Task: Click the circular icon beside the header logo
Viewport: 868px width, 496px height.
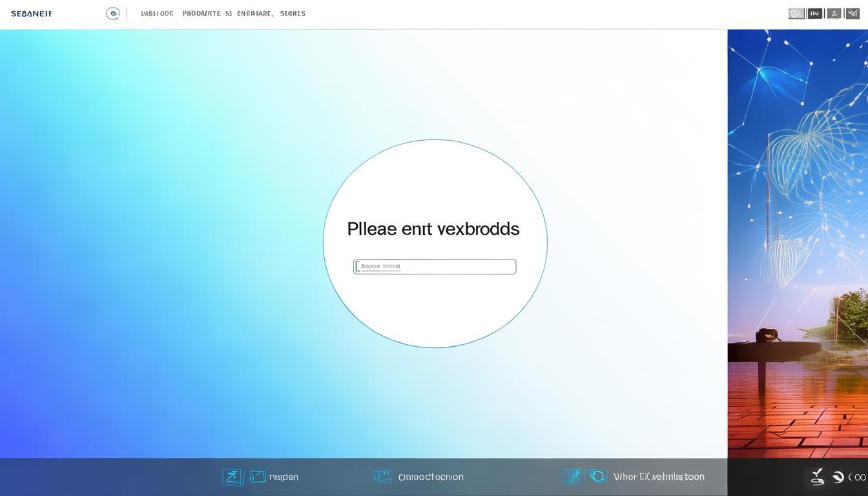Action: (113, 14)
